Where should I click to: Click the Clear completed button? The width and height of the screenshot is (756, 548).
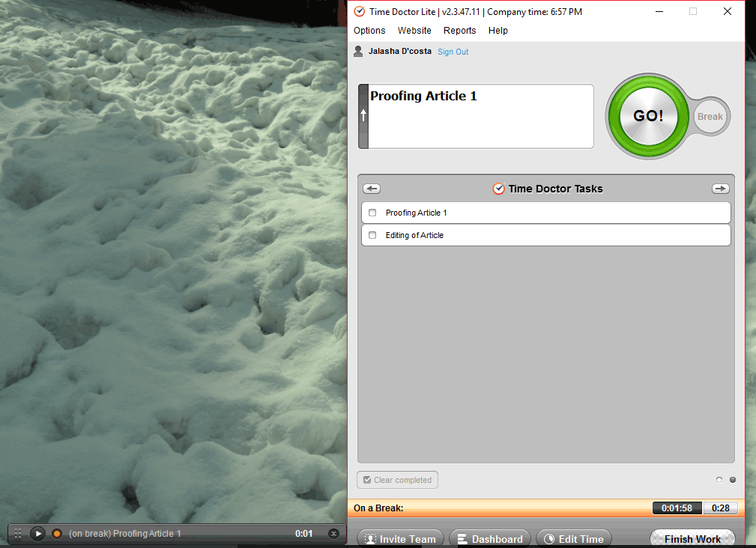397,480
